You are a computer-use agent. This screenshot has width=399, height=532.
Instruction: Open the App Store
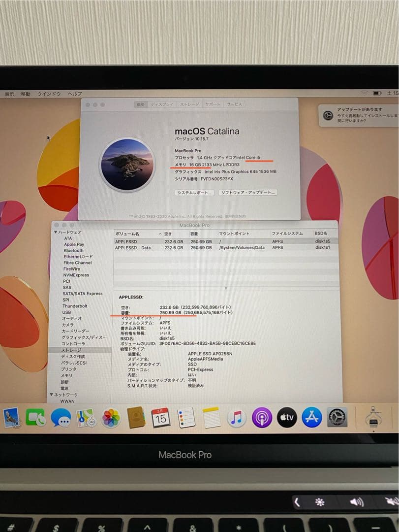coord(312,418)
